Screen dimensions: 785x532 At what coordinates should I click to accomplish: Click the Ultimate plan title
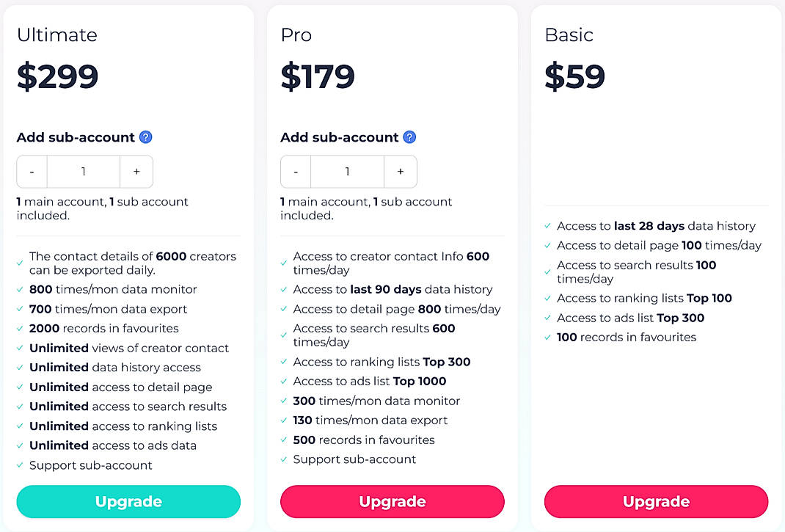[57, 35]
